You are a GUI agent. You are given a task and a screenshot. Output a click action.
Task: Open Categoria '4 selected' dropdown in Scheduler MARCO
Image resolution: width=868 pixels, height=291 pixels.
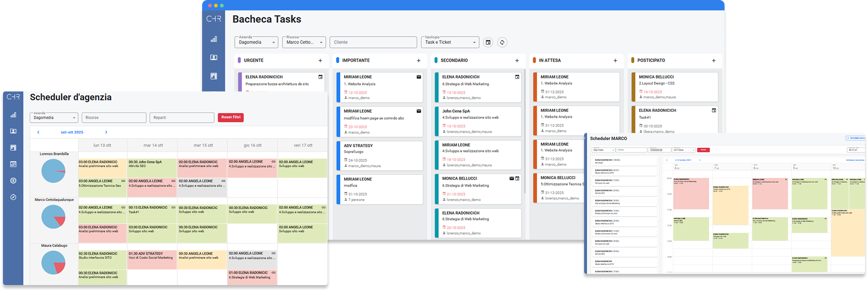[659, 150]
